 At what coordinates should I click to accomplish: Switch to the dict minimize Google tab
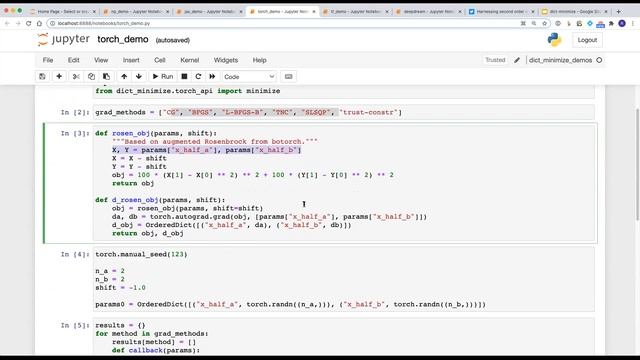pos(575,12)
